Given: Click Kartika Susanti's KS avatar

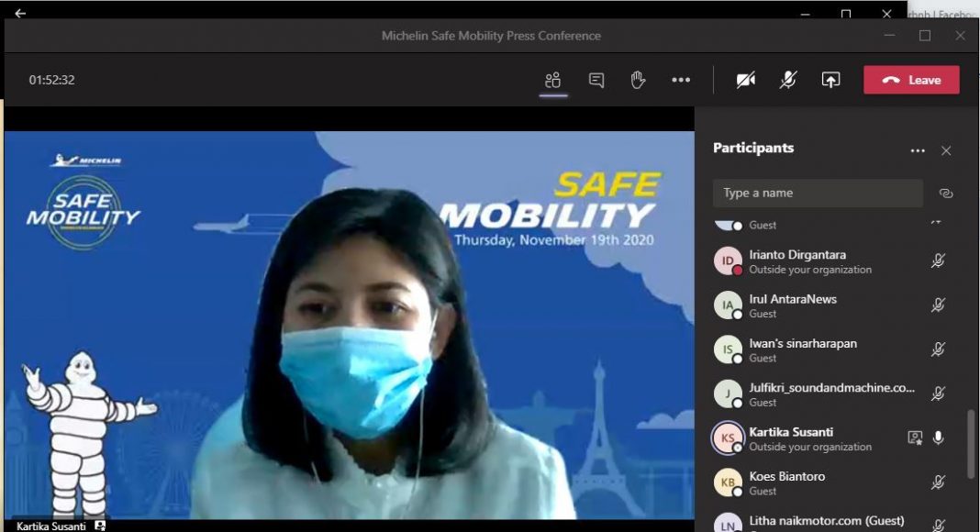Looking at the screenshot, I should tap(728, 438).
